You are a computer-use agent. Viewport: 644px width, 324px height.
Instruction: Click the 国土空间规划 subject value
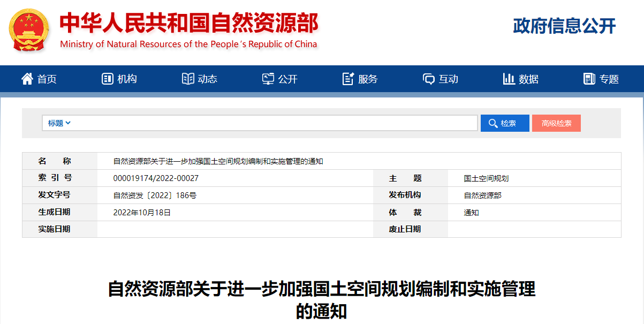pyautogui.click(x=486, y=178)
